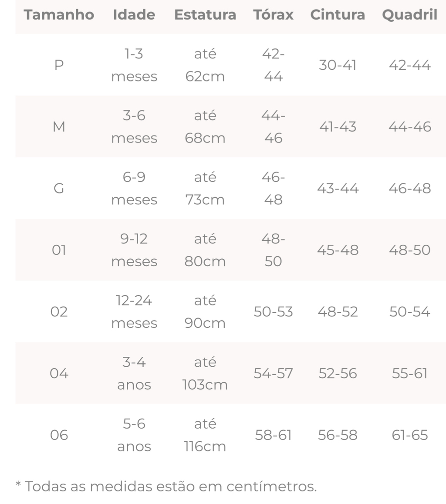Click the 55-61 hip value
446x504 pixels.
coord(410,373)
